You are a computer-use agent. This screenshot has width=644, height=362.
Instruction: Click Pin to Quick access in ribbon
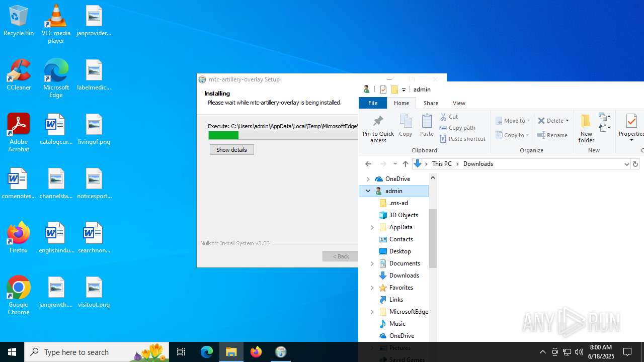pos(378,129)
